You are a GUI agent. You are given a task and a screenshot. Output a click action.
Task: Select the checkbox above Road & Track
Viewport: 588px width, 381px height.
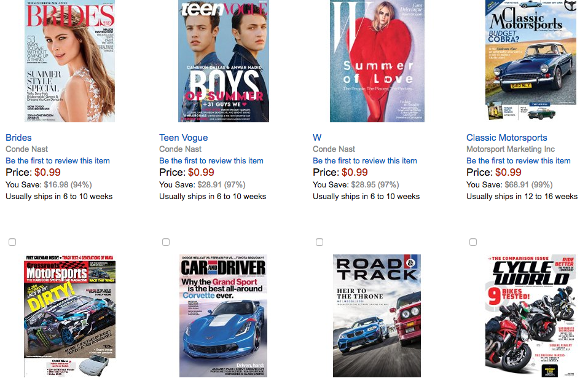[319, 242]
